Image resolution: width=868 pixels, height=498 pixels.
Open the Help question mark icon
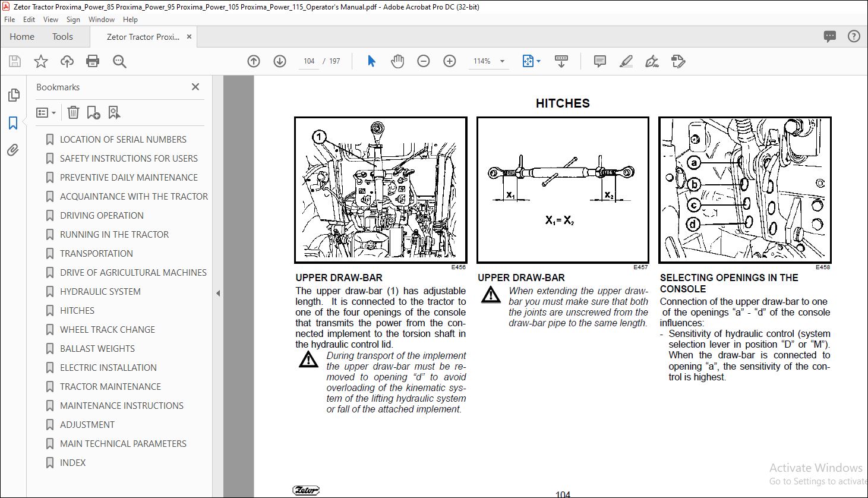(854, 37)
